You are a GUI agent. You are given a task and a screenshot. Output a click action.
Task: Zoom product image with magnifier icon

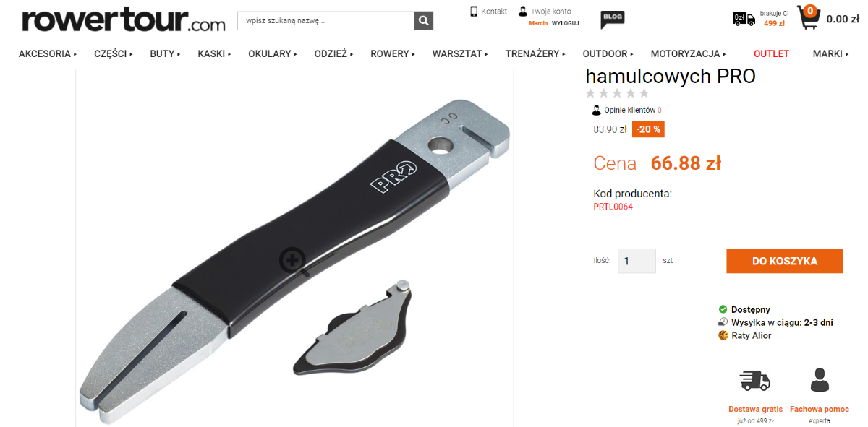point(293,259)
